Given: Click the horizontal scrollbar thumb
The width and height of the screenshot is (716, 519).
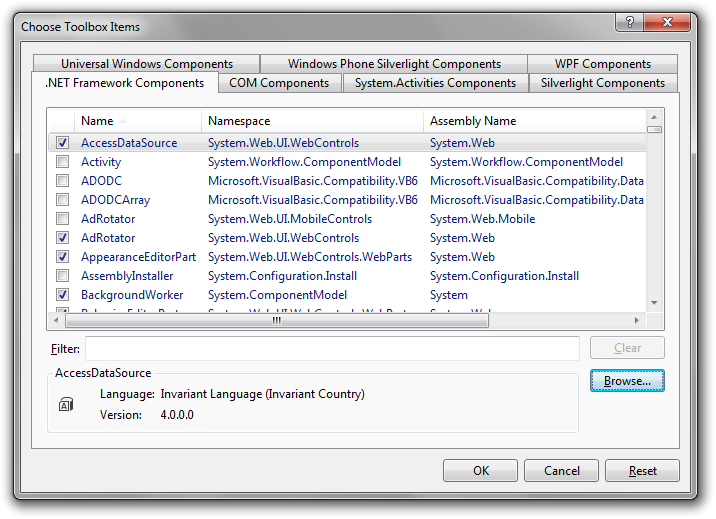Looking at the screenshot, I should point(277,320).
